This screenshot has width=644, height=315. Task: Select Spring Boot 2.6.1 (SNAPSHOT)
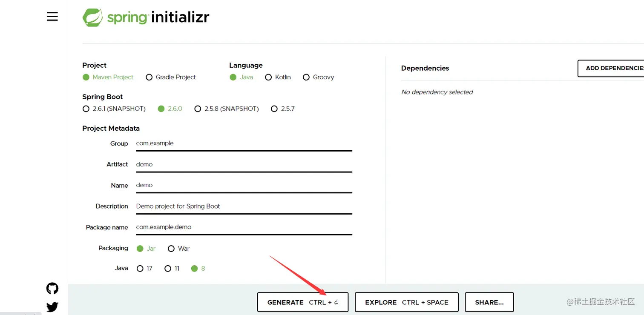click(x=114, y=109)
